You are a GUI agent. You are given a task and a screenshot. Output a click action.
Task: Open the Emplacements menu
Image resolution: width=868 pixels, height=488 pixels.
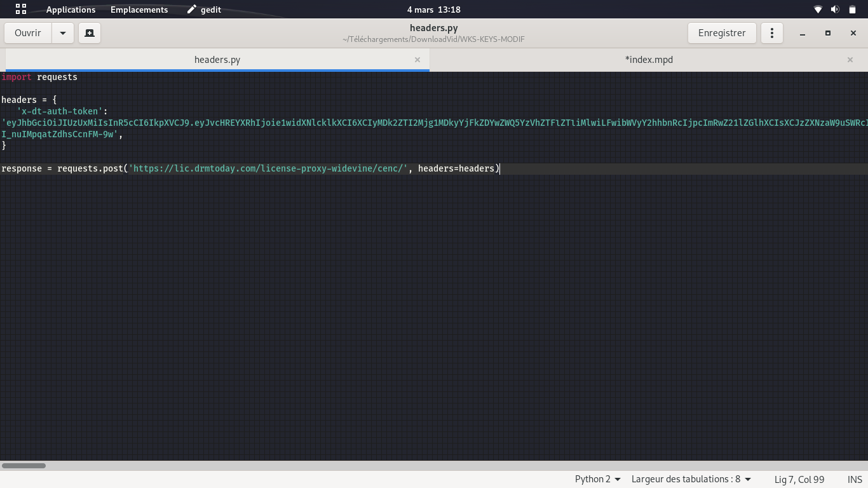[x=139, y=10]
